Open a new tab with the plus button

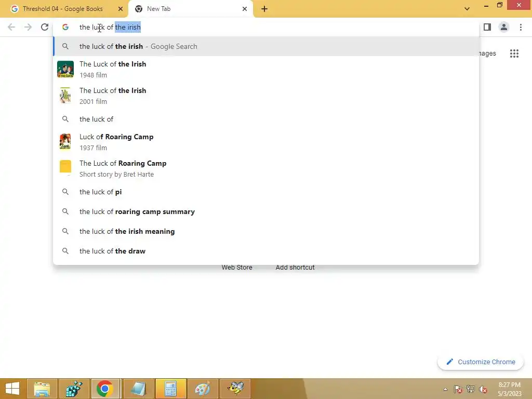click(264, 9)
